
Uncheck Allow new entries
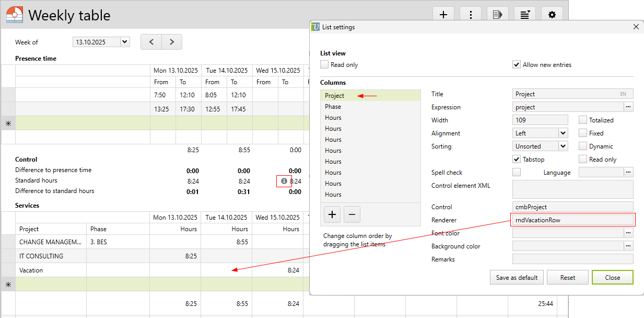click(517, 65)
